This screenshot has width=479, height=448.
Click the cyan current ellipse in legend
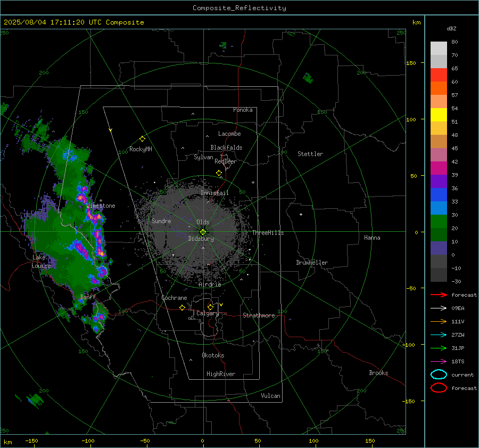[439, 374]
